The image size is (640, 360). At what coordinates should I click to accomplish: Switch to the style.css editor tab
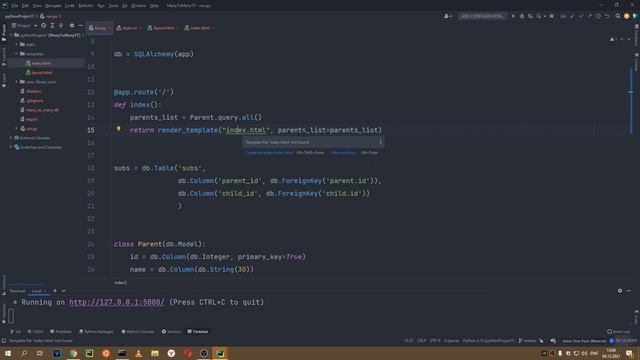(128, 28)
